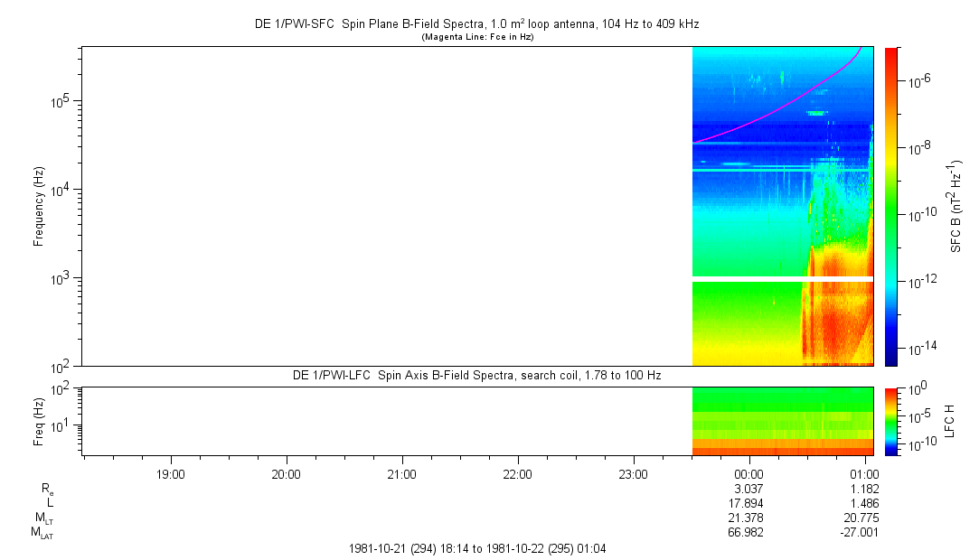This screenshot has width=979, height=560.
Task: Click the Freq (Hz) label of lower panel
Action: 39,420
